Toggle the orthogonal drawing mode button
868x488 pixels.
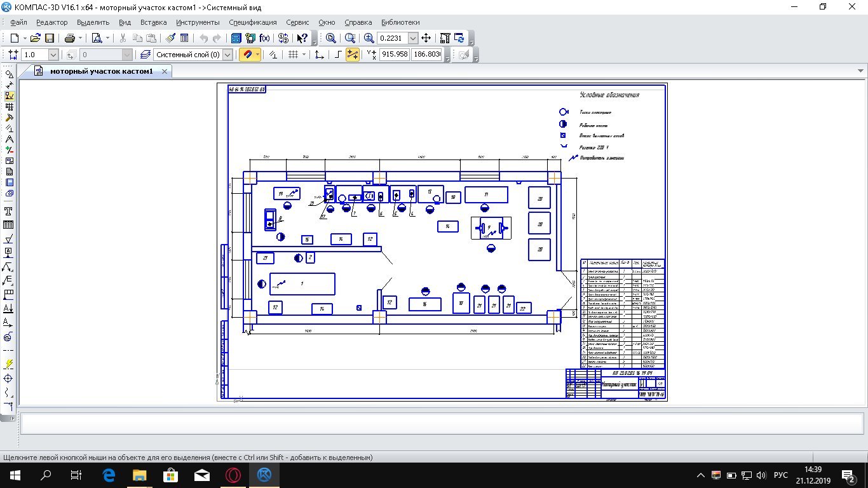[338, 55]
